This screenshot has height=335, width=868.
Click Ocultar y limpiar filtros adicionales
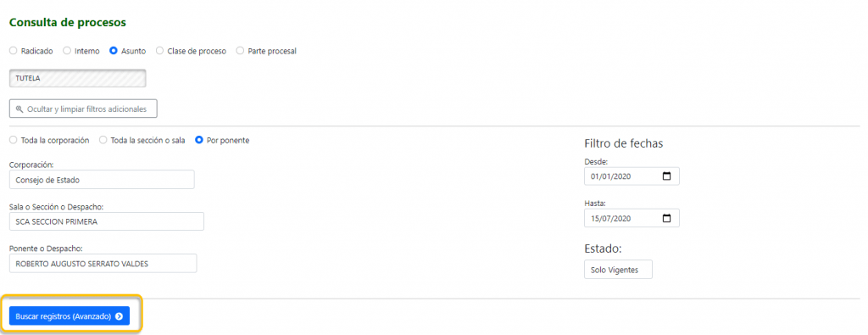[83, 109]
